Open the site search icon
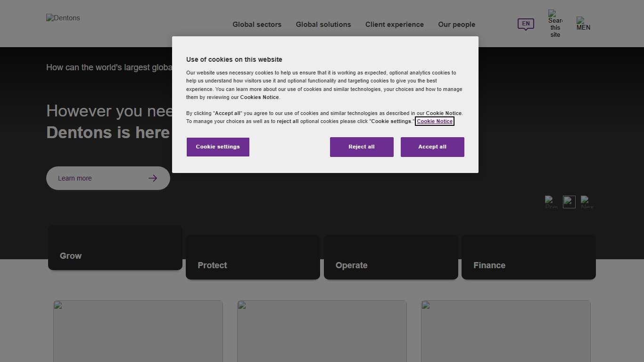 [x=554, y=24]
